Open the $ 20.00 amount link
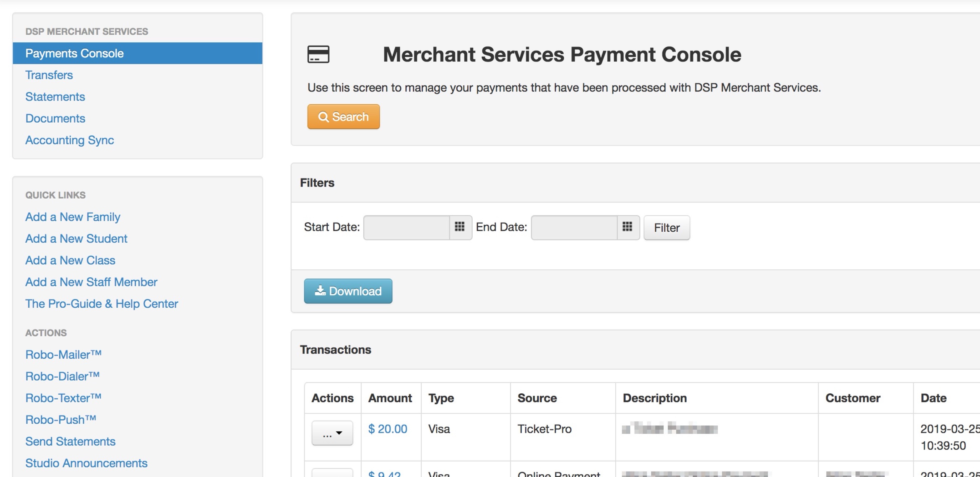Image resolution: width=980 pixels, height=477 pixels. (x=388, y=429)
